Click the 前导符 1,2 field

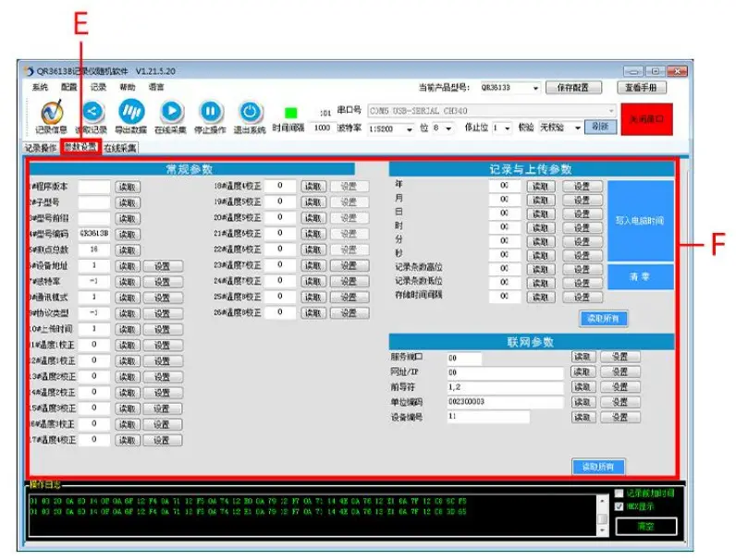point(505,387)
